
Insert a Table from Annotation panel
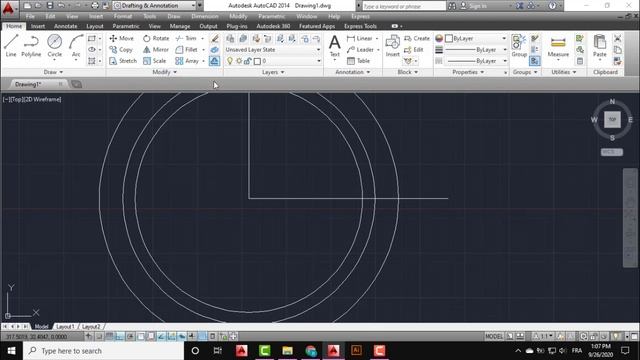tap(358, 61)
